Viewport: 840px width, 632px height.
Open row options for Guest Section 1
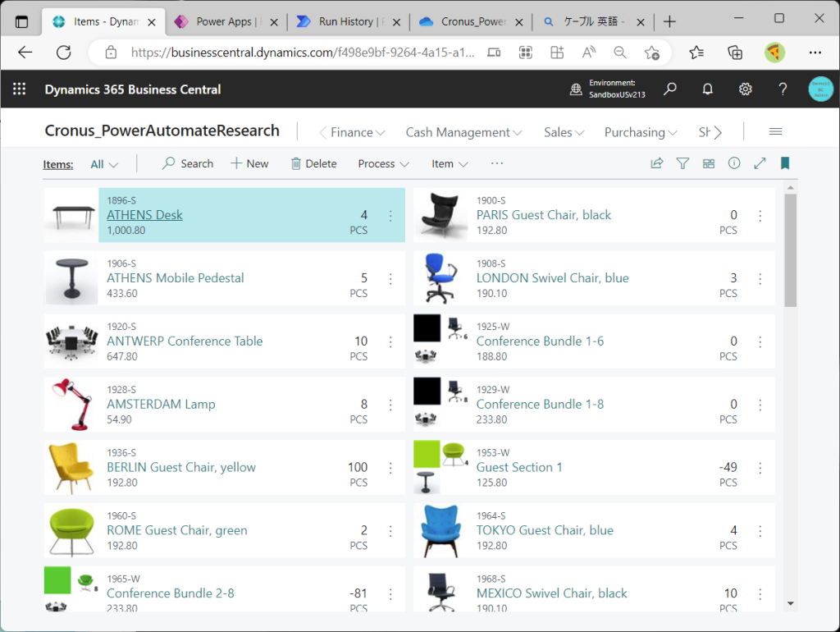[760, 468]
